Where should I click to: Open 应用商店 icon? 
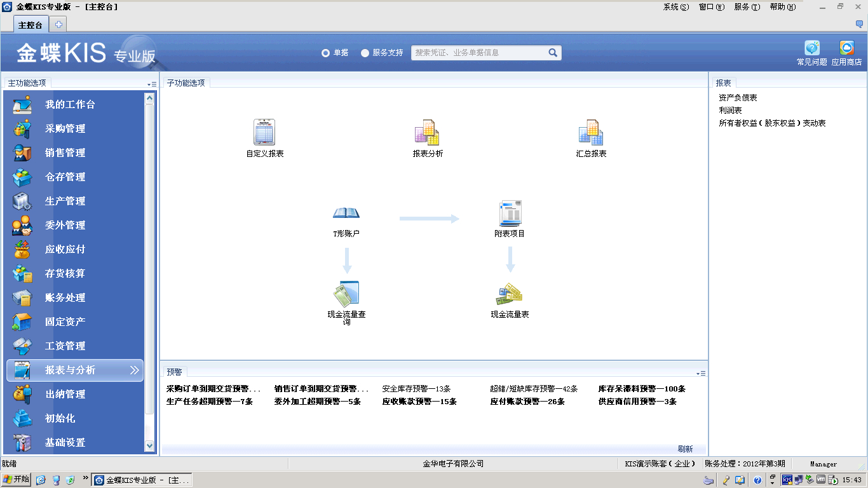click(x=847, y=48)
